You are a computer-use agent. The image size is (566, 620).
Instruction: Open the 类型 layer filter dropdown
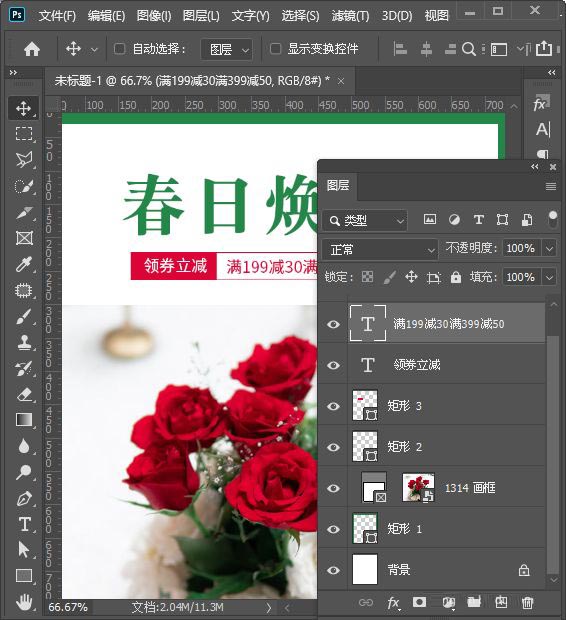[x=364, y=221]
